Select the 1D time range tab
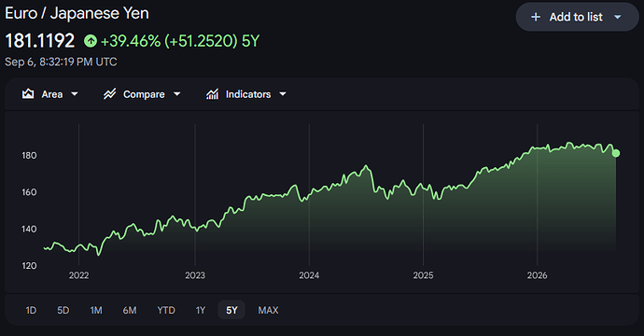The width and height of the screenshot is (644, 336). 31,310
